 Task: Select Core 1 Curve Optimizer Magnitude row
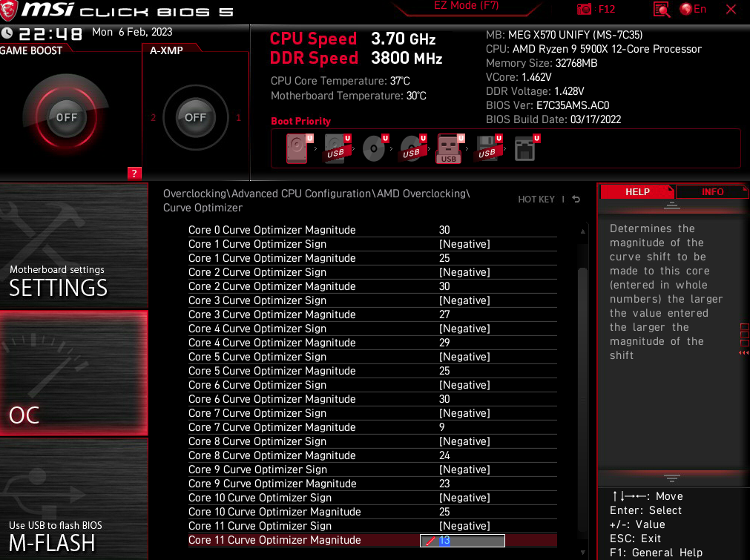click(372, 258)
